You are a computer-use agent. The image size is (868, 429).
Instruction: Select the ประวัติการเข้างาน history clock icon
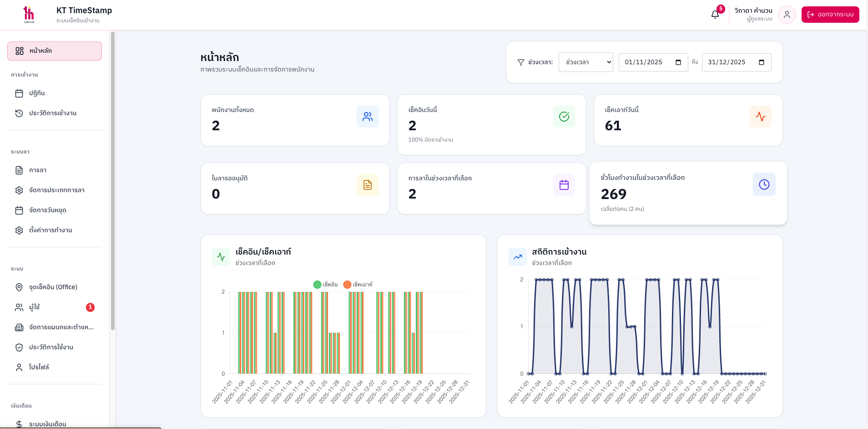(x=19, y=113)
